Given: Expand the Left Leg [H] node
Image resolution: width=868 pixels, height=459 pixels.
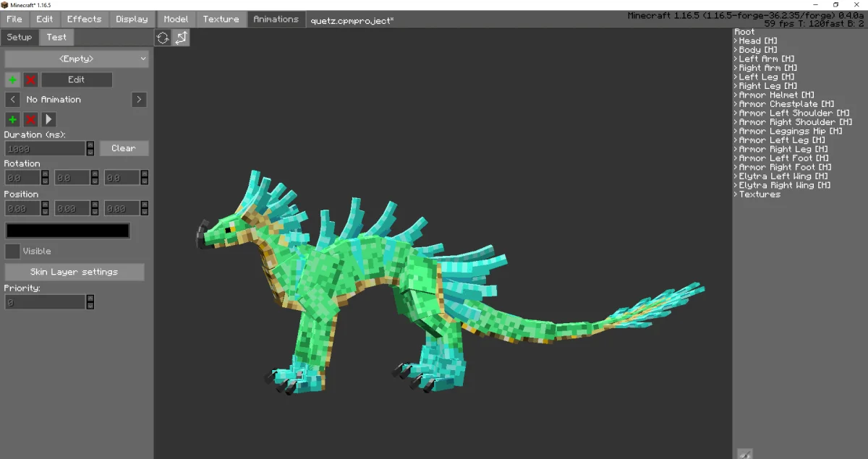Looking at the screenshot, I should (736, 77).
